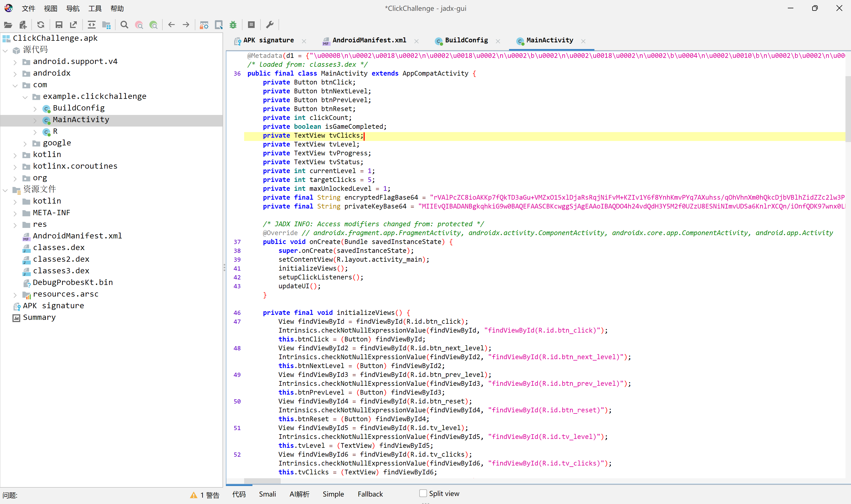Viewport: 851px width, 504px height.
Task: Open classes3.dex in the tree
Action: pyautogui.click(x=61, y=271)
